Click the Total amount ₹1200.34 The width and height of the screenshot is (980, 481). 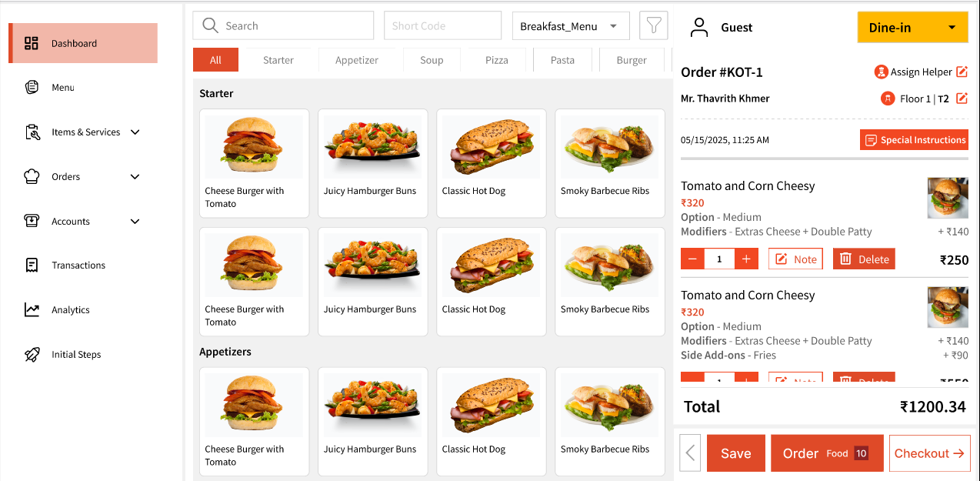[x=933, y=407]
